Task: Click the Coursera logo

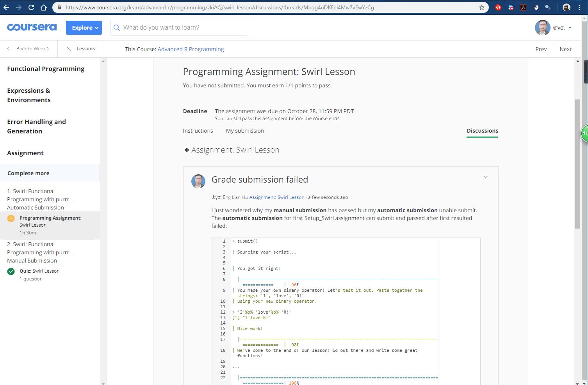Action: click(x=32, y=27)
